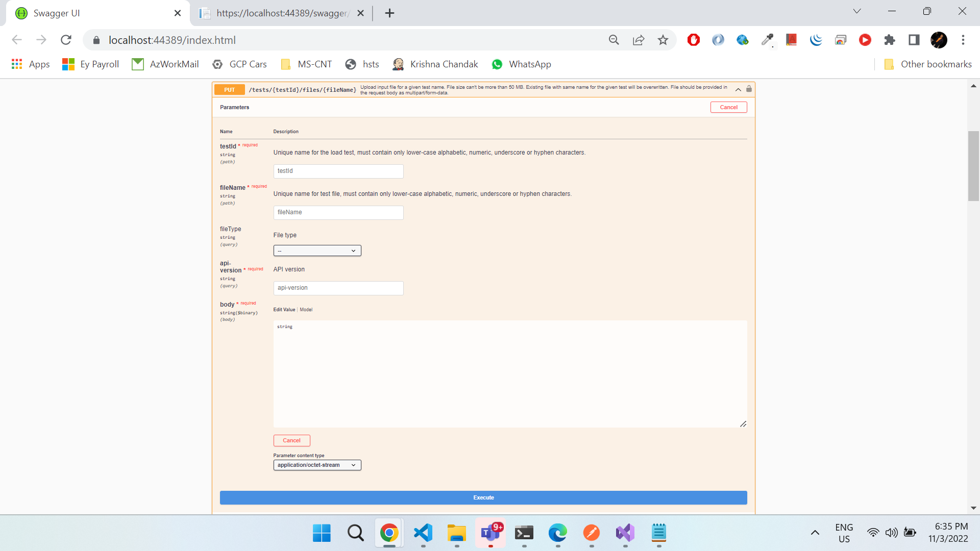Viewport: 980px width, 551px height.
Task: Click the authorization lock icon on PUT endpoint
Action: tap(749, 89)
